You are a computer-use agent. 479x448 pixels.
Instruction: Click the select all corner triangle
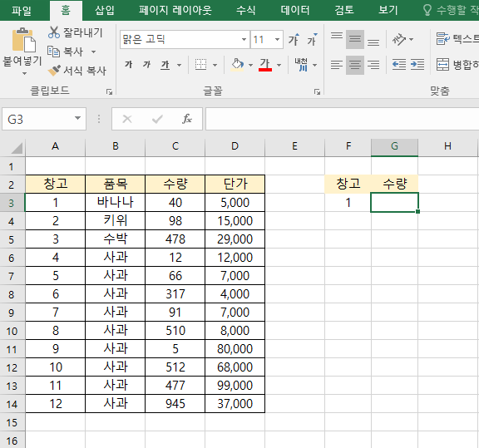[16, 148]
